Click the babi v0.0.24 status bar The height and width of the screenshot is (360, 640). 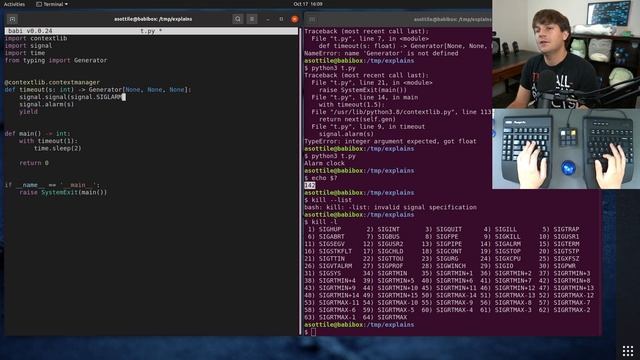pos(151,31)
